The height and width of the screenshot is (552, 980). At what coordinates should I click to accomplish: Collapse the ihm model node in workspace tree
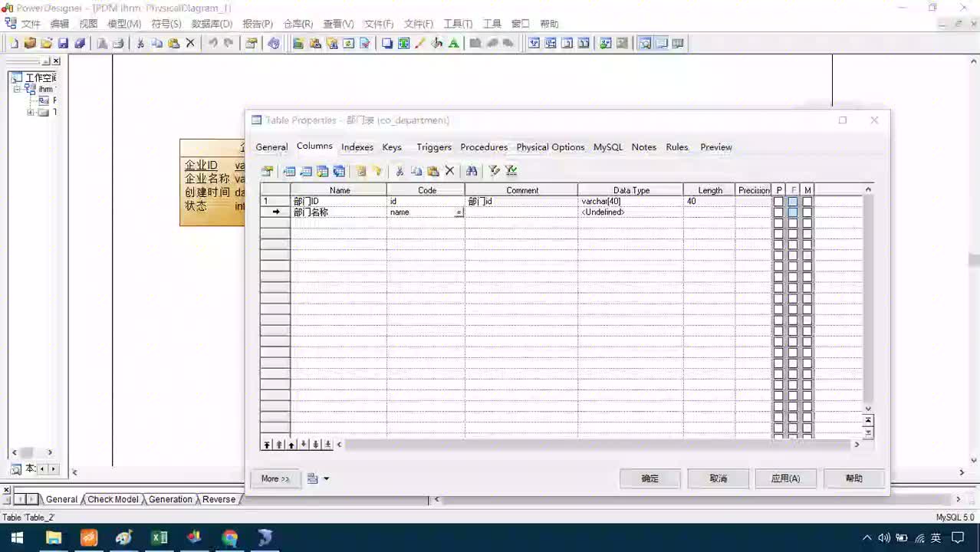pyautogui.click(x=17, y=89)
